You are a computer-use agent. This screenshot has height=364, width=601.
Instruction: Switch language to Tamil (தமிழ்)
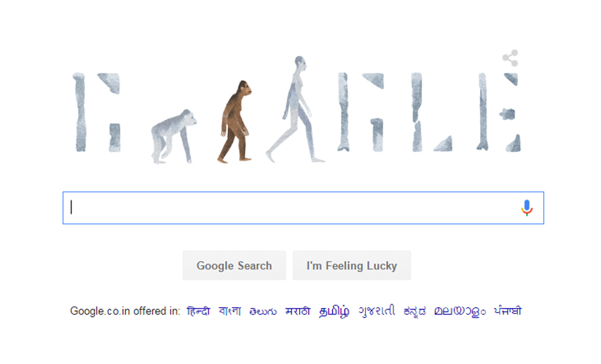coord(334,311)
